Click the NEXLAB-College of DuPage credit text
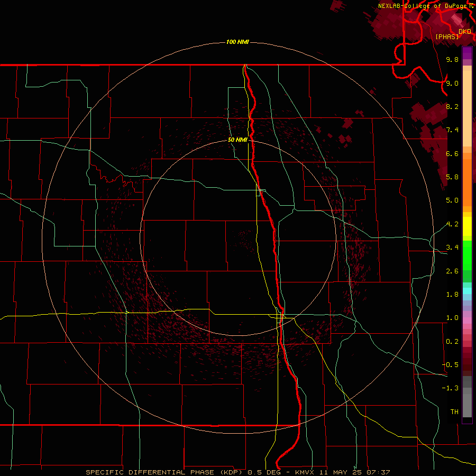476x476 pixels. [x=423, y=6]
